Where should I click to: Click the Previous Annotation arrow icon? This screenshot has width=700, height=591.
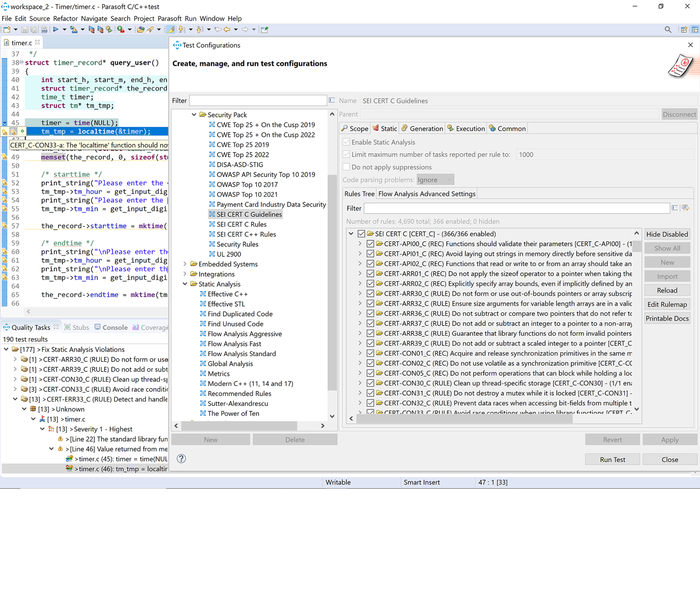(x=199, y=29)
